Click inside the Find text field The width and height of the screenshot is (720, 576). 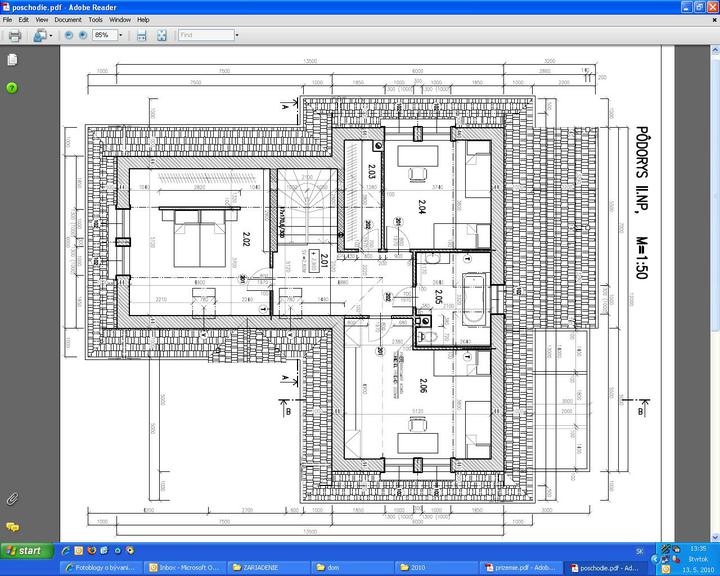point(205,35)
